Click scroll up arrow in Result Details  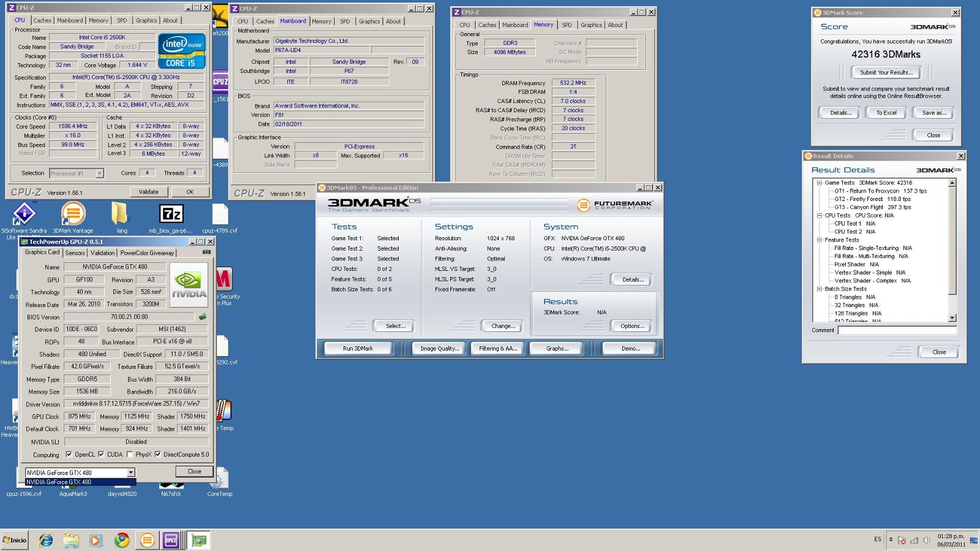(x=952, y=183)
